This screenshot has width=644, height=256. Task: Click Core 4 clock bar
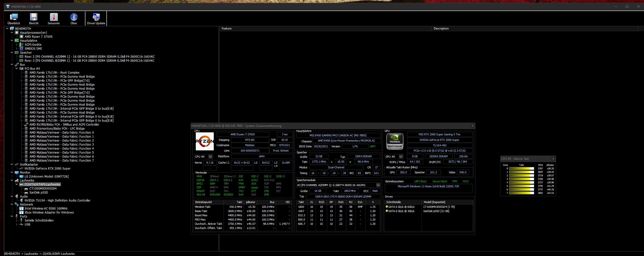(521, 183)
